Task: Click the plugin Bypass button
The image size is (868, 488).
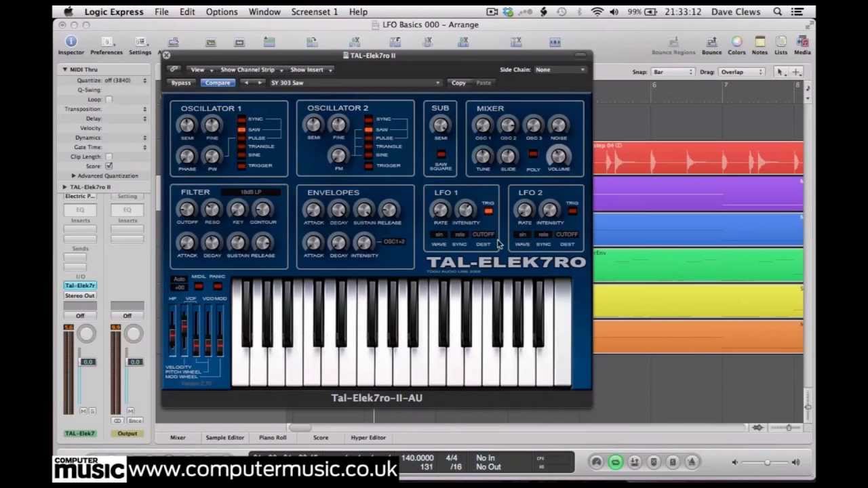Action: (x=181, y=83)
